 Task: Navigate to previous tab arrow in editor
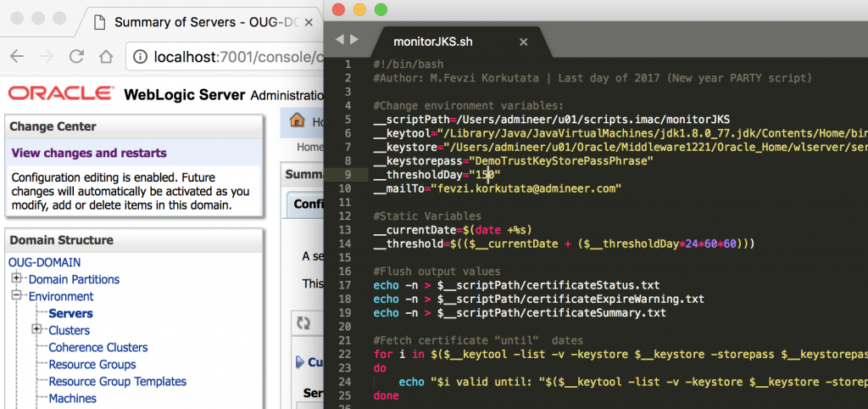point(340,39)
